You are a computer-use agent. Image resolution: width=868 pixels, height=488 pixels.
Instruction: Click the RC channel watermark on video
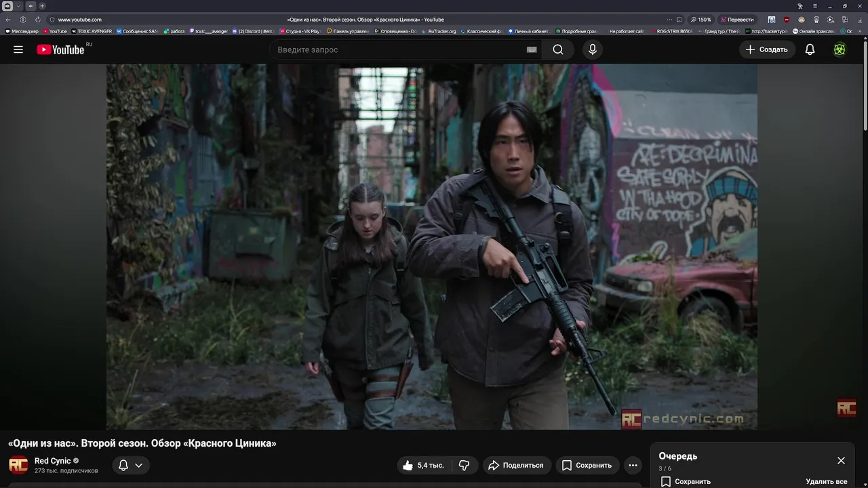[x=846, y=408]
